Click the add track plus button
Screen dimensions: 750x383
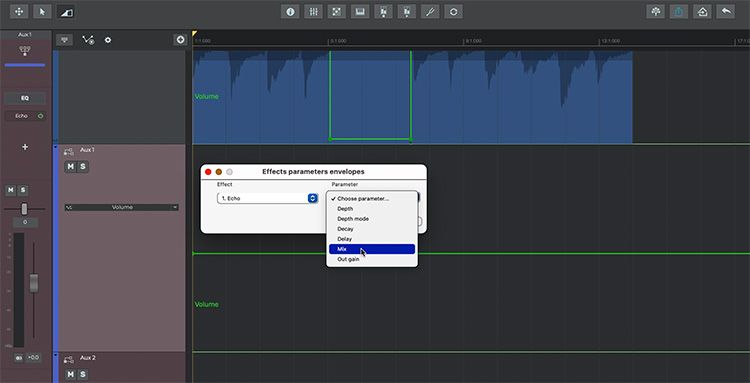[180, 40]
